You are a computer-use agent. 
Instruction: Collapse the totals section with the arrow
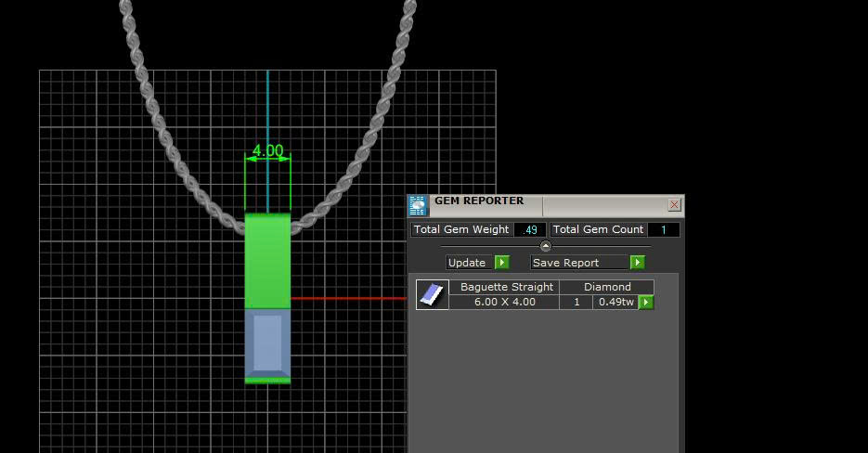click(x=546, y=246)
